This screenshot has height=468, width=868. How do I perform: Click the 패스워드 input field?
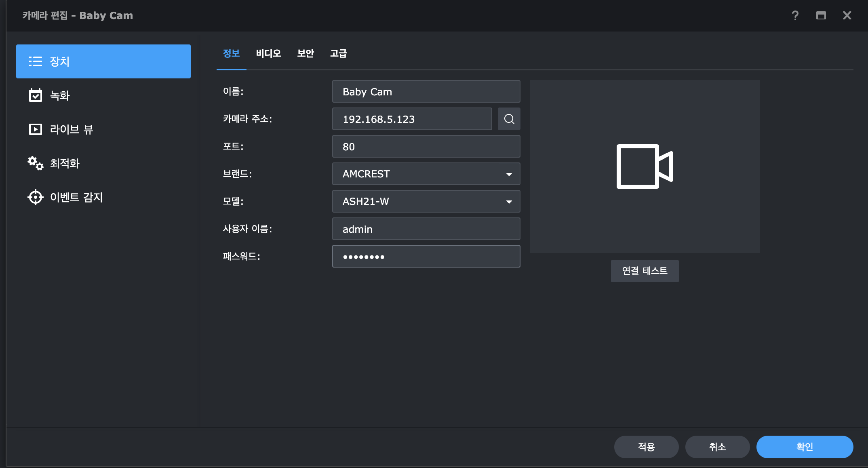tap(426, 257)
